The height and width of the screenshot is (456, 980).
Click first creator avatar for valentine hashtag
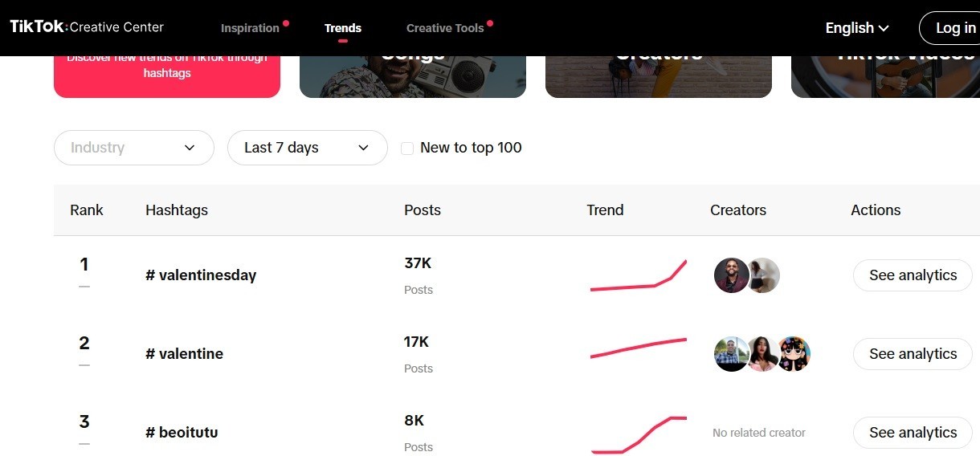tap(731, 354)
